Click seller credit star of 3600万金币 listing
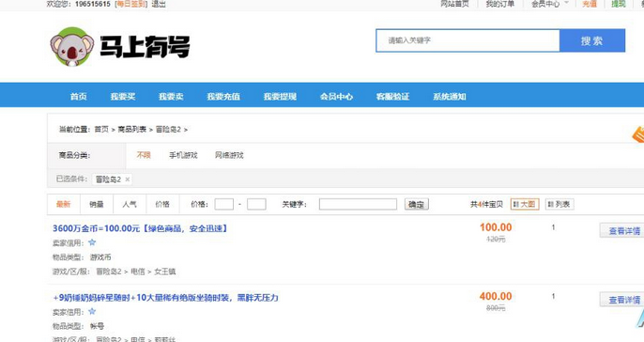 (x=92, y=242)
